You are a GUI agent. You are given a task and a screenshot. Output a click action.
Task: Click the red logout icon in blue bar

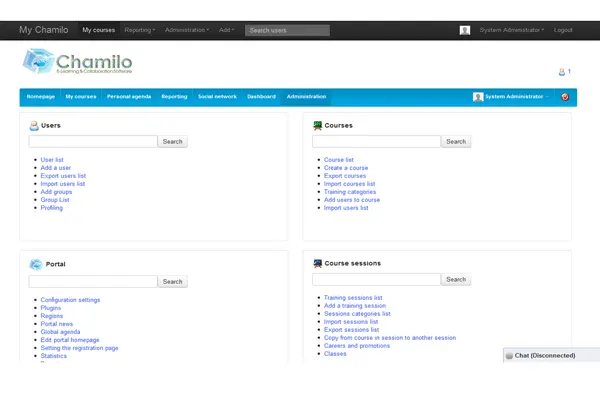(565, 97)
